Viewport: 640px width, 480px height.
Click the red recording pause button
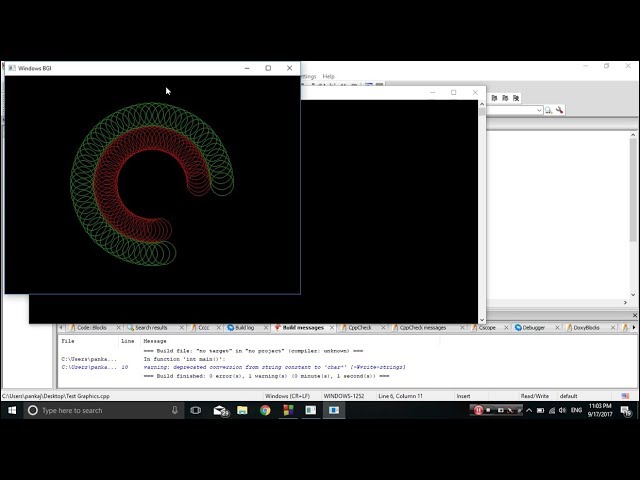(478, 410)
